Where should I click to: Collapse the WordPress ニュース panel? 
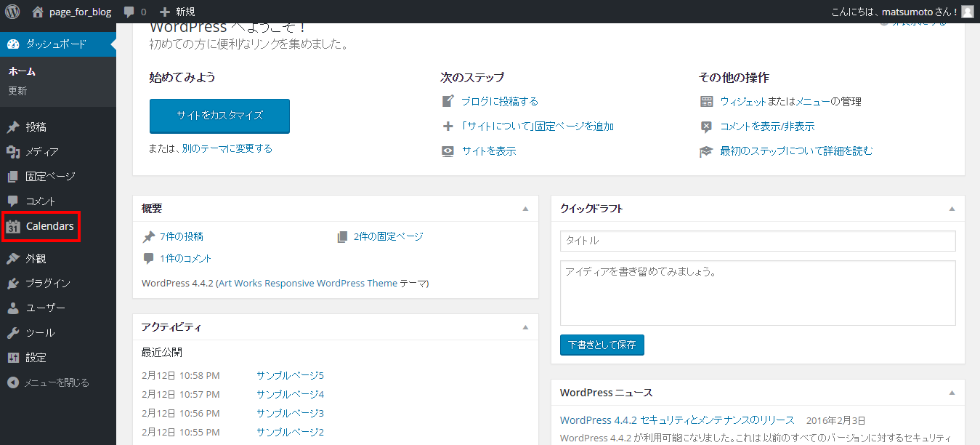pyautogui.click(x=952, y=393)
